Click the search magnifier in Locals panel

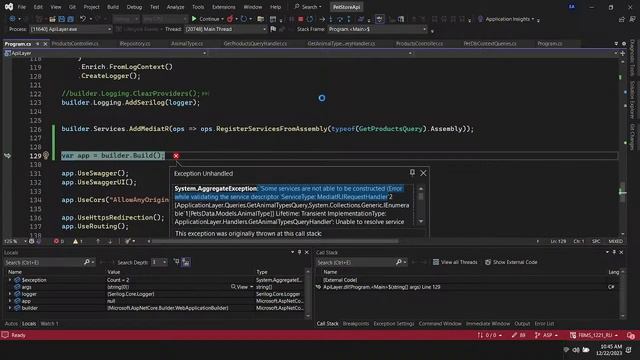pos(87,262)
